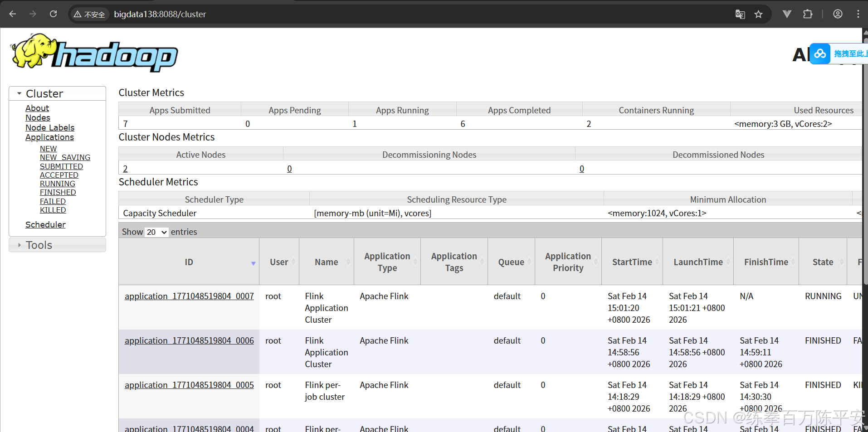Open the Show entries dropdown
Image resolution: width=868 pixels, height=432 pixels.
tap(156, 232)
